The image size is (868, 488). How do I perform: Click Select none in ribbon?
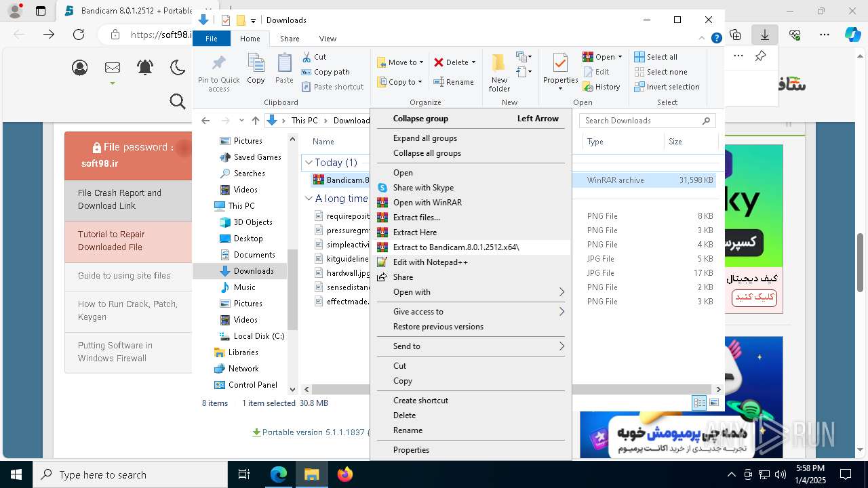[660, 72]
